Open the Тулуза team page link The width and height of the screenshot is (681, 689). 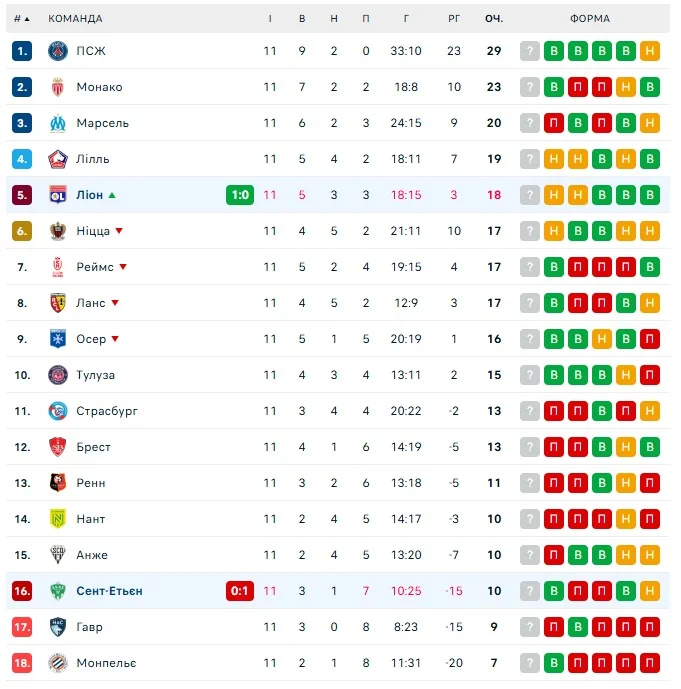point(95,375)
